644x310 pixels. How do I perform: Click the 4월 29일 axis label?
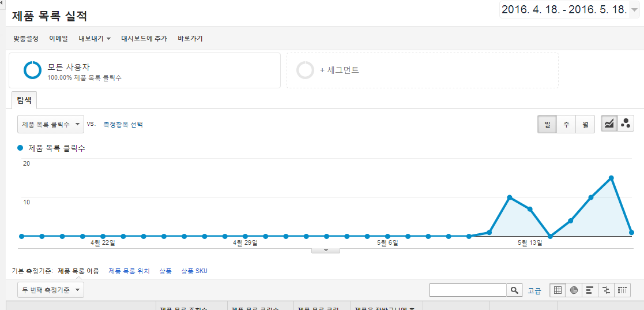[x=245, y=243]
